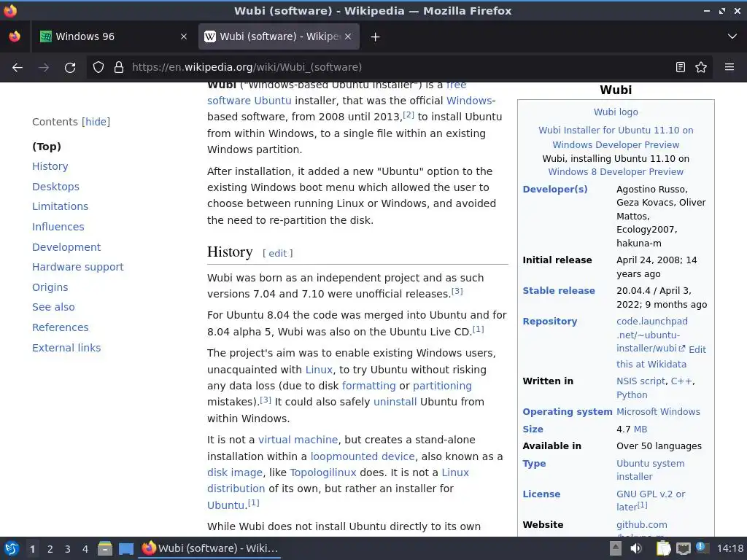Open Limitations section from contents
Image resolution: width=747 pixels, height=560 pixels.
point(60,206)
